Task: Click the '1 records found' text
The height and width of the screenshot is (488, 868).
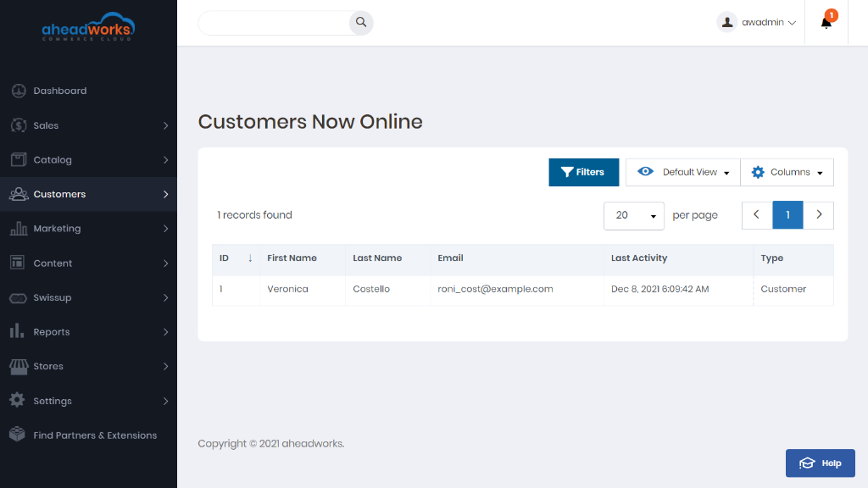Action: coord(254,215)
